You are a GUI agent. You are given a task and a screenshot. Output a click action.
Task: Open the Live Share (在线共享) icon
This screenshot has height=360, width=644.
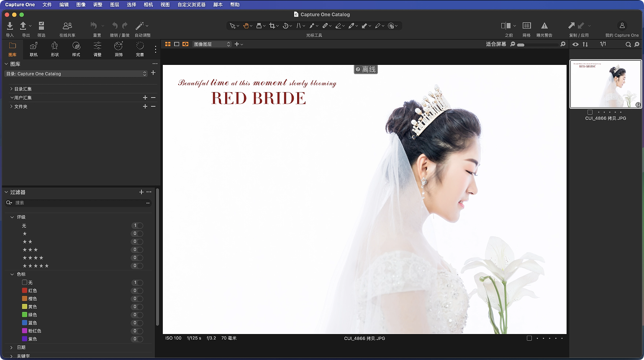click(x=67, y=26)
